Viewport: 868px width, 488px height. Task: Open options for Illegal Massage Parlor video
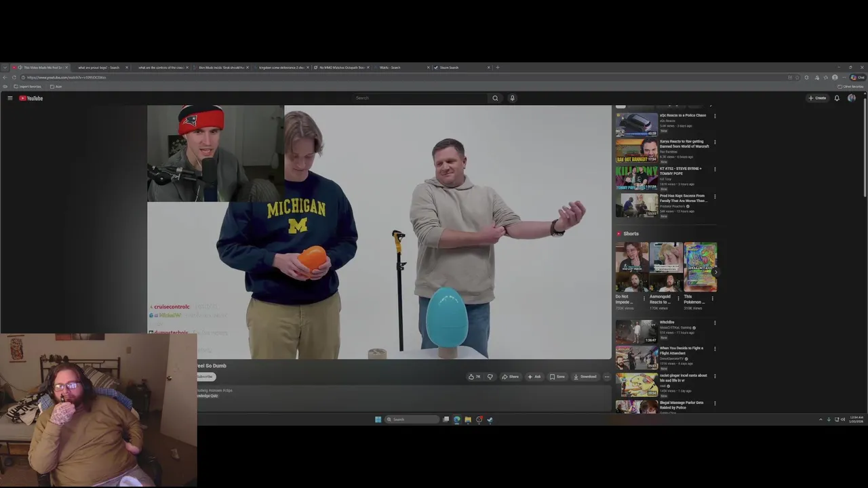pos(715,403)
